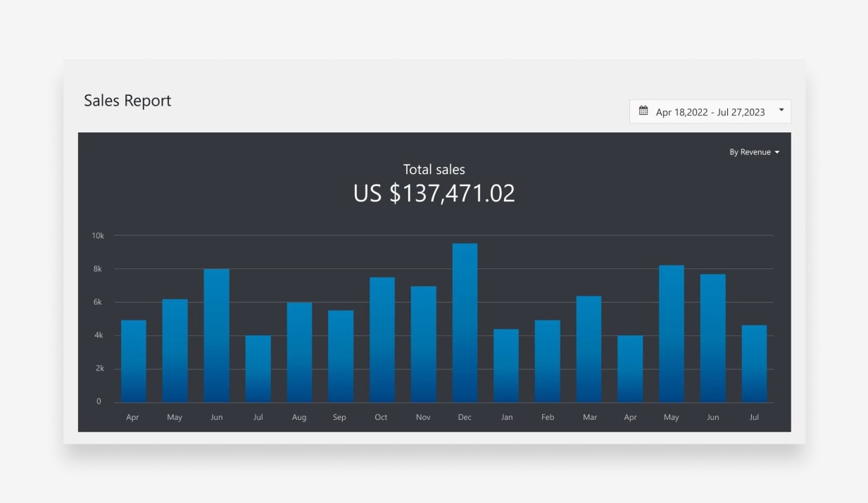Click the June 2022 bar reaching 8k
Viewport: 868px width, 503px height.
pyautogui.click(x=216, y=335)
